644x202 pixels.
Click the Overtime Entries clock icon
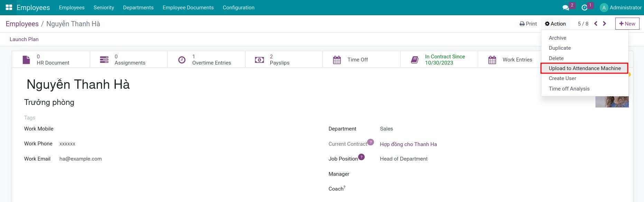[x=182, y=60]
